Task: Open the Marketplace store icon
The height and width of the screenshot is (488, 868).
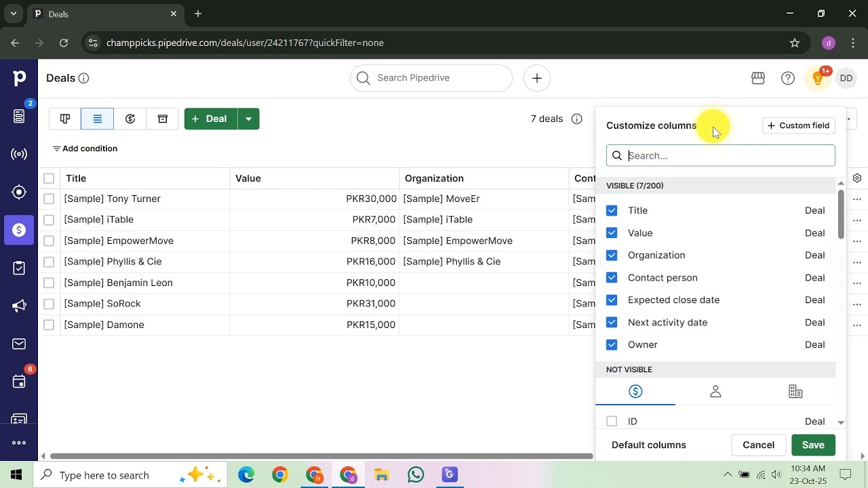Action: [758, 78]
